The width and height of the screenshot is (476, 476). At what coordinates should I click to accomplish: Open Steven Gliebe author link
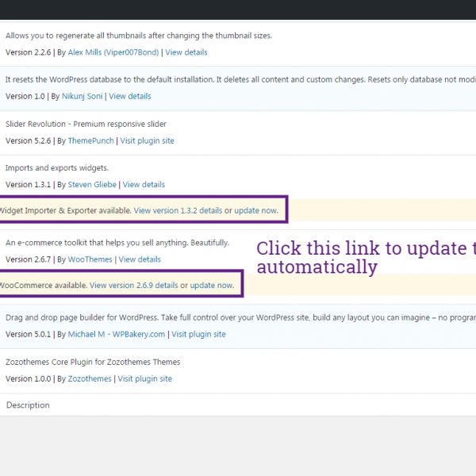[x=91, y=185]
